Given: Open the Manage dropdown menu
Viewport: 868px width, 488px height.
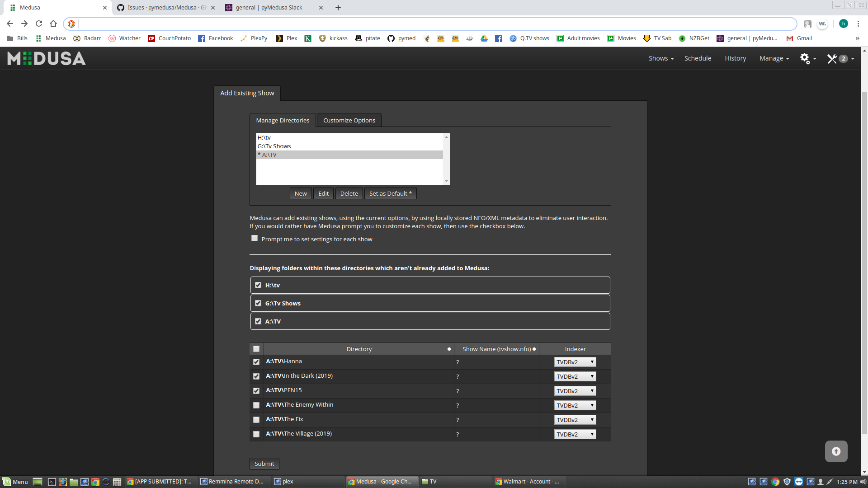Looking at the screenshot, I should coord(774,58).
